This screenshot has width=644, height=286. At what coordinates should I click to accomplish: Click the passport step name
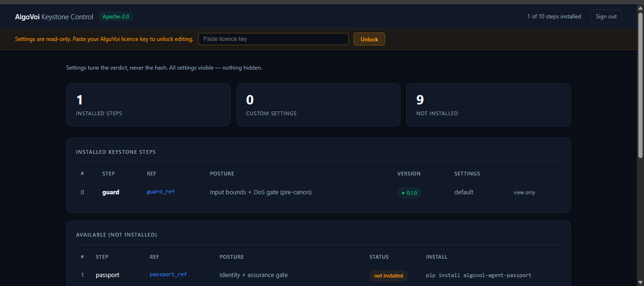[107, 275]
